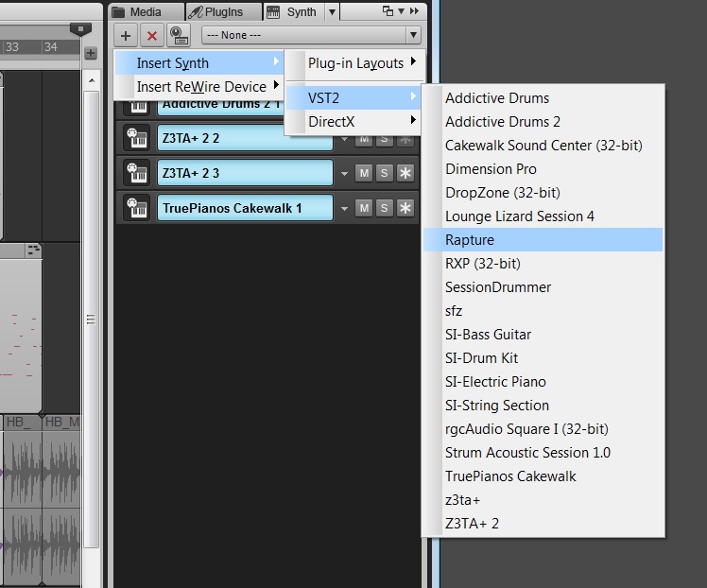Click the track view scroll-up arrow
Image resolution: width=707 pixels, height=588 pixels.
(92, 80)
